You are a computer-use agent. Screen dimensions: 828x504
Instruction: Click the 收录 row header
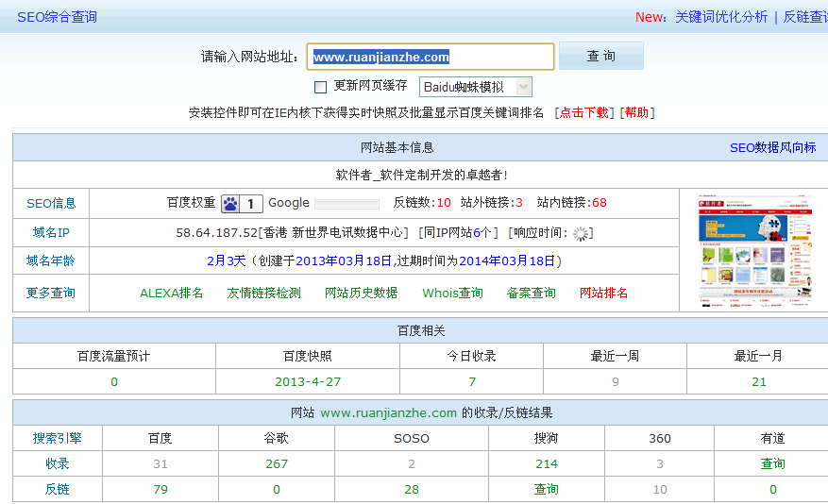point(57,464)
